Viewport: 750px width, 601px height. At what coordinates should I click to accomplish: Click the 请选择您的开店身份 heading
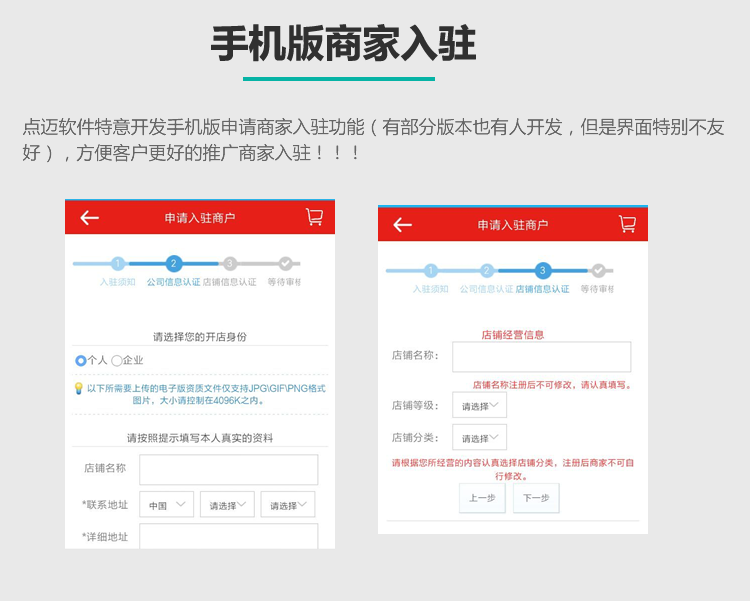[x=200, y=336]
